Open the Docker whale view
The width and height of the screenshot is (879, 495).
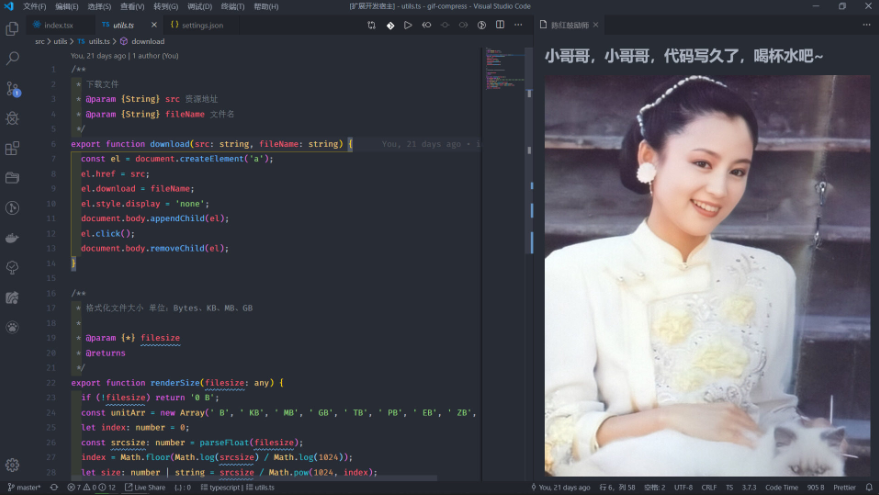click(12, 238)
